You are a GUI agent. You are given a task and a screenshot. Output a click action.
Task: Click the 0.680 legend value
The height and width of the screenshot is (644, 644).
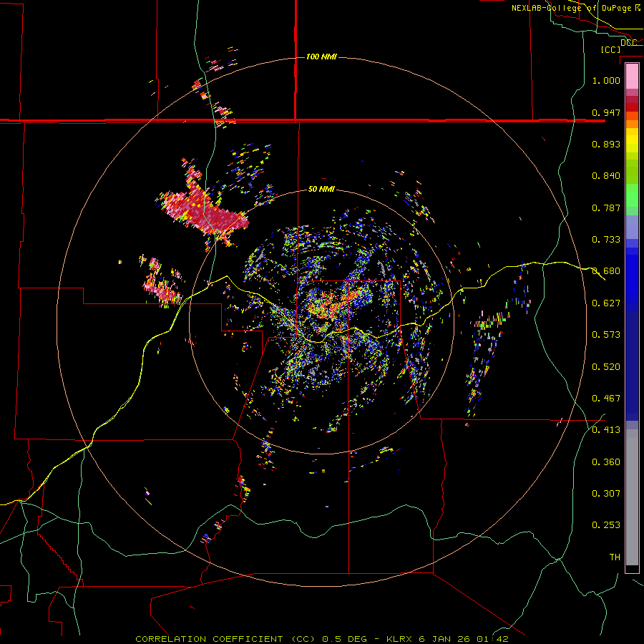(606, 270)
